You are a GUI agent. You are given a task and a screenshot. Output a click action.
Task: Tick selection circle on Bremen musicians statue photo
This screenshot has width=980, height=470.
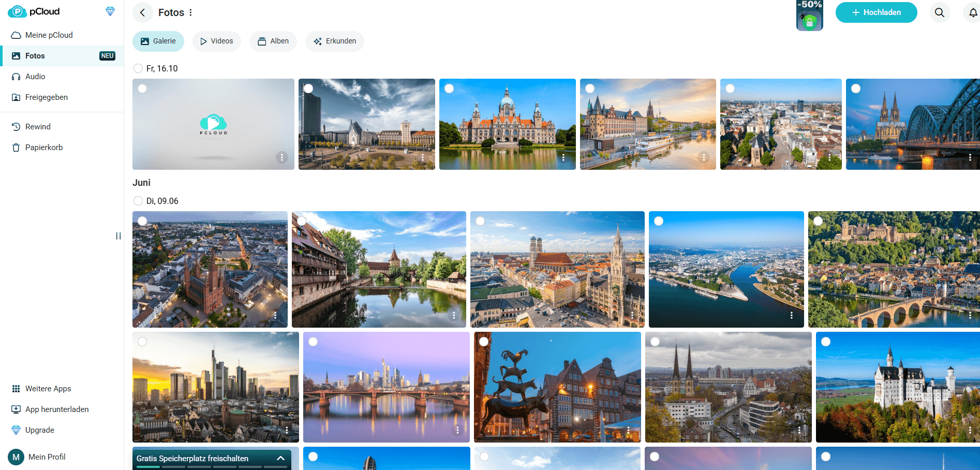point(484,342)
